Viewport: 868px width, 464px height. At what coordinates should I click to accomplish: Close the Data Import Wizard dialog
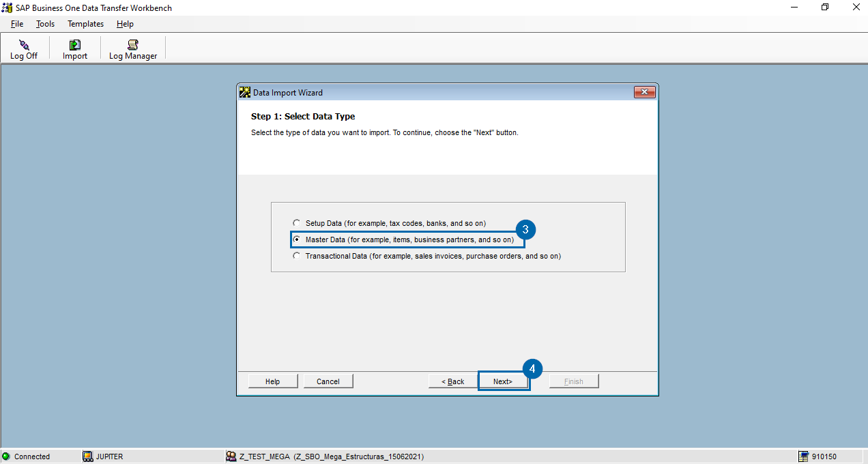[x=645, y=92]
